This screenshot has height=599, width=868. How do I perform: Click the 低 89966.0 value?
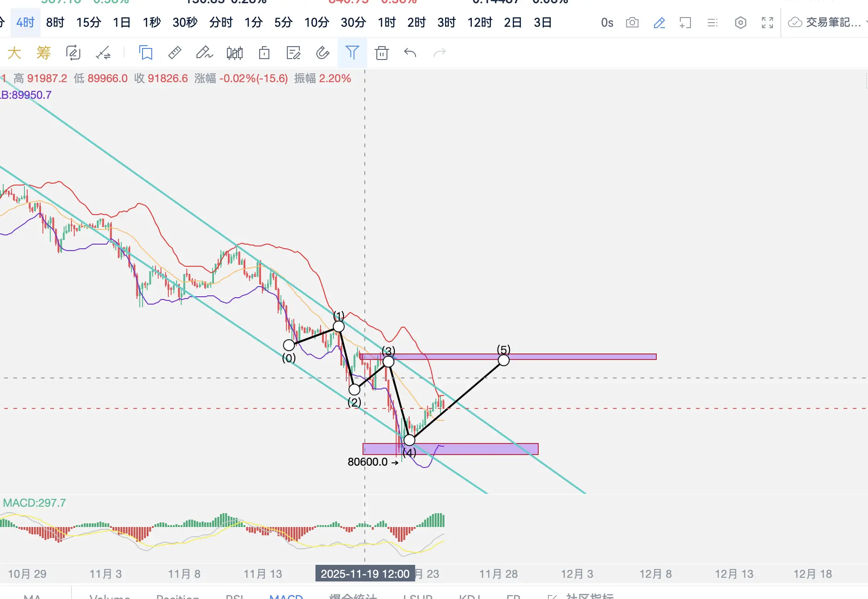(101, 78)
